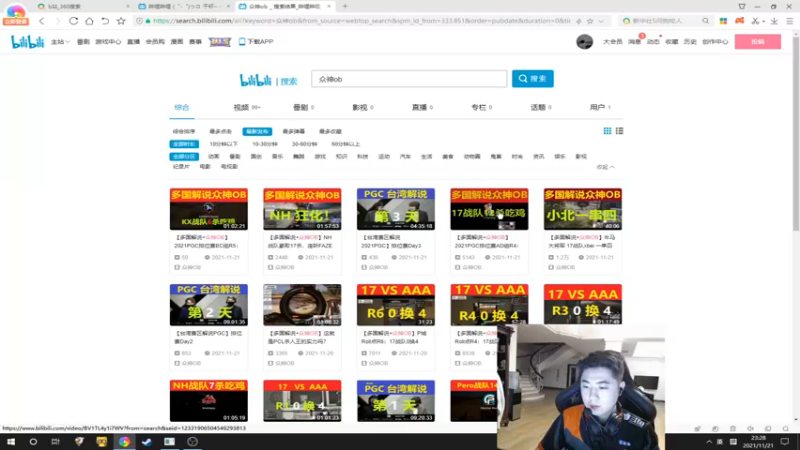Switch to the 视频 results tab
This screenshot has width=800, height=450.
pos(246,107)
